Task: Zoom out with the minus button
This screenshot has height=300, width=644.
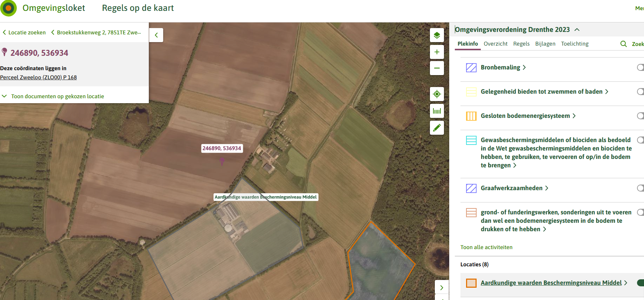Action: [437, 68]
